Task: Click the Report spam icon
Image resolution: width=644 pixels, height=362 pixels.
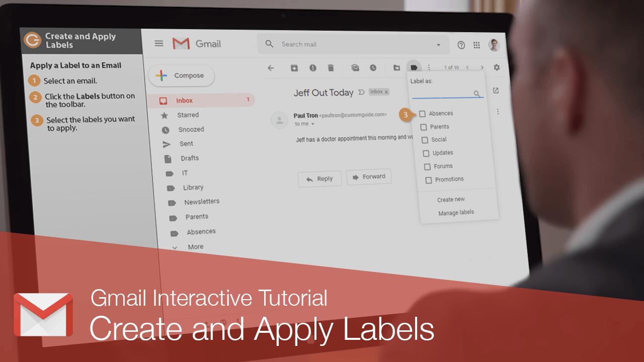Action: [x=312, y=67]
